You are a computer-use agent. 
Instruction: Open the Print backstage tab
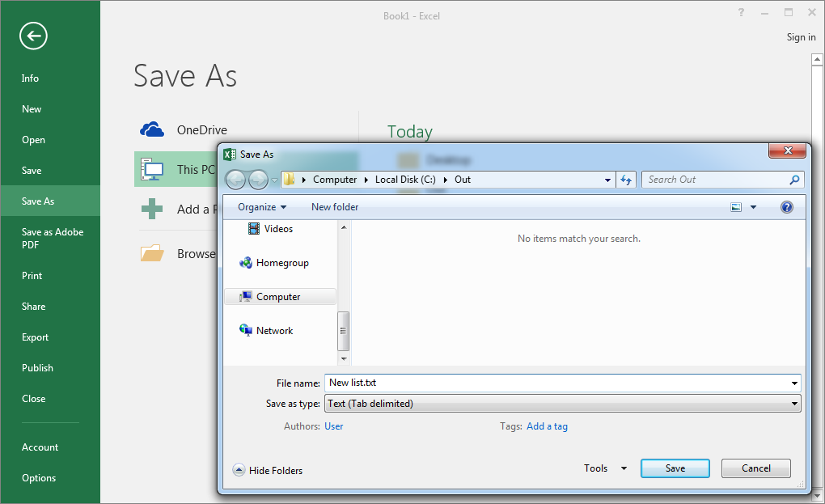[32, 276]
